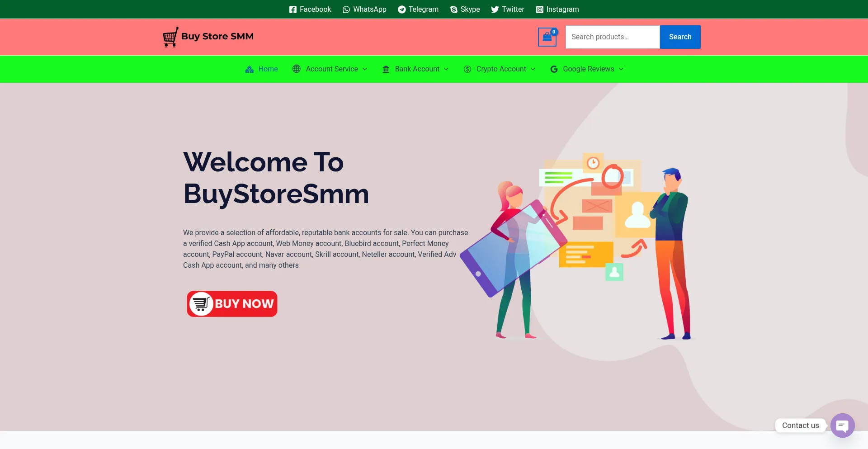Expand the Google Reviews dropdown arrow
868x449 pixels.
pos(621,69)
